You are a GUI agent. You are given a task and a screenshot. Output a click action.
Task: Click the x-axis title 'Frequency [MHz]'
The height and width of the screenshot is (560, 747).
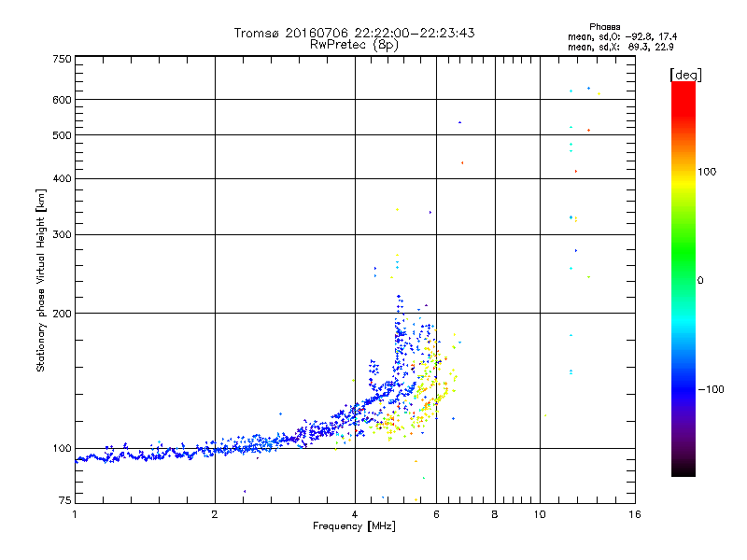click(x=354, y=526)
